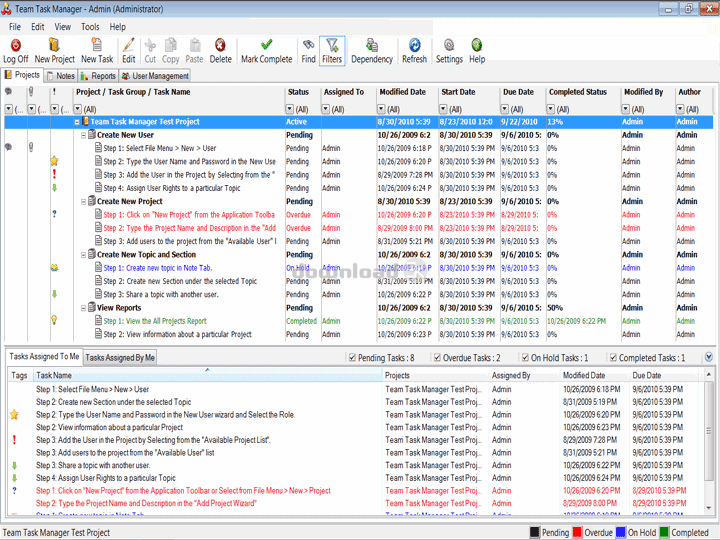Toggle the Filters funnel button
Screen dimensions: 720x540
(332, 51)
